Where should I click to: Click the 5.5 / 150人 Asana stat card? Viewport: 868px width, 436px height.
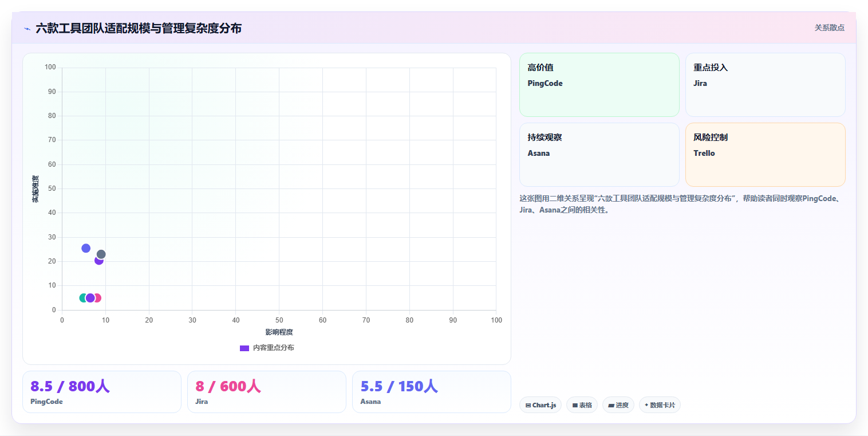432,392
